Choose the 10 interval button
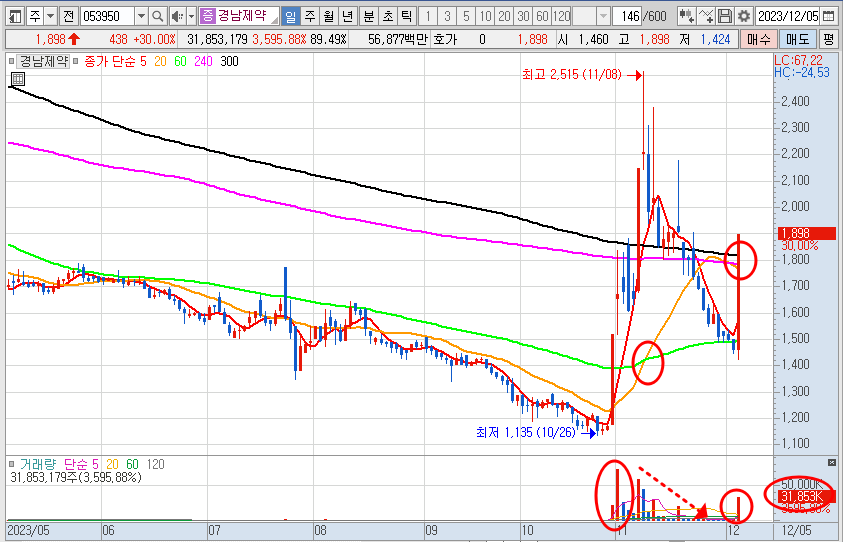Screen dimensions: 843x542 point(485,16)
